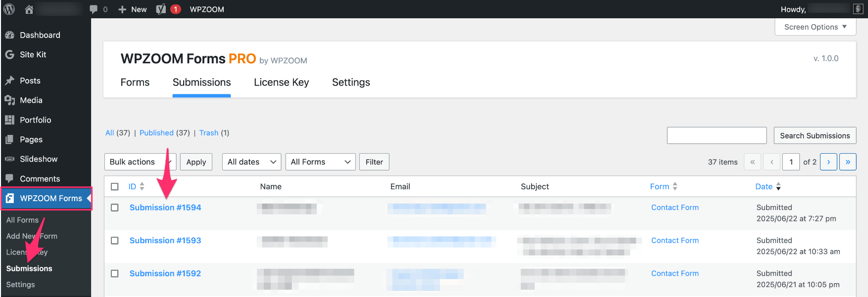Jump to last page double arrow
This screenshot has height=297, width=868.
click(848, 162)
